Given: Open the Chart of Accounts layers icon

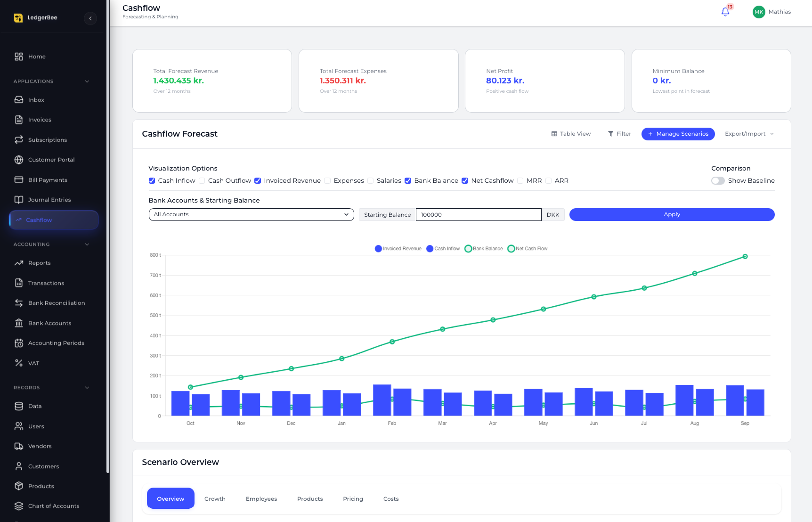Looking at the screenshot, I should (19, 506).
